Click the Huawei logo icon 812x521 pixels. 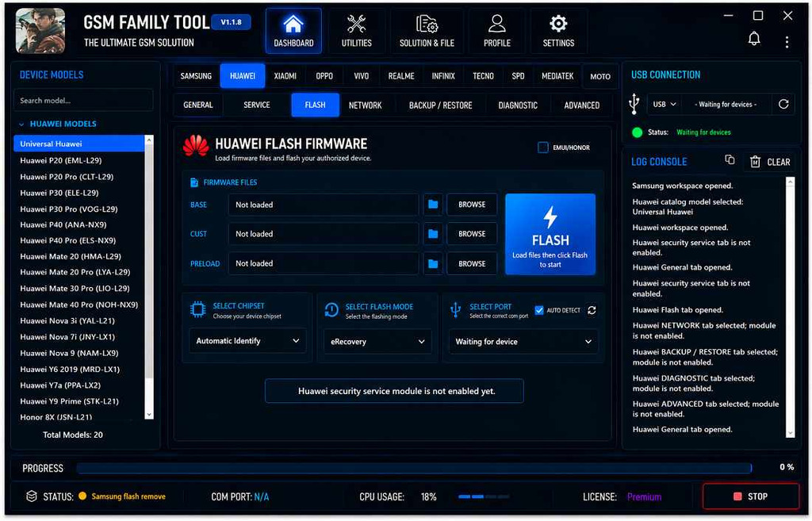pos(196,146)
